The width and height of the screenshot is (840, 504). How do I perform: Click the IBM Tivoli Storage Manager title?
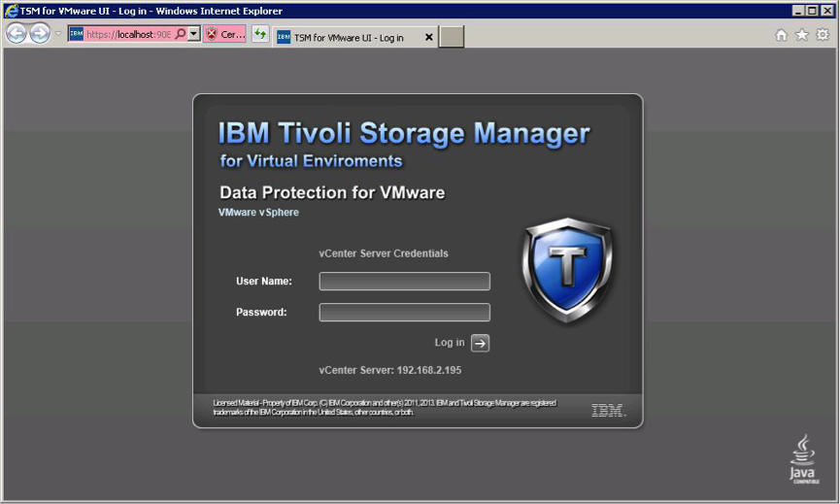click(404, 133)
